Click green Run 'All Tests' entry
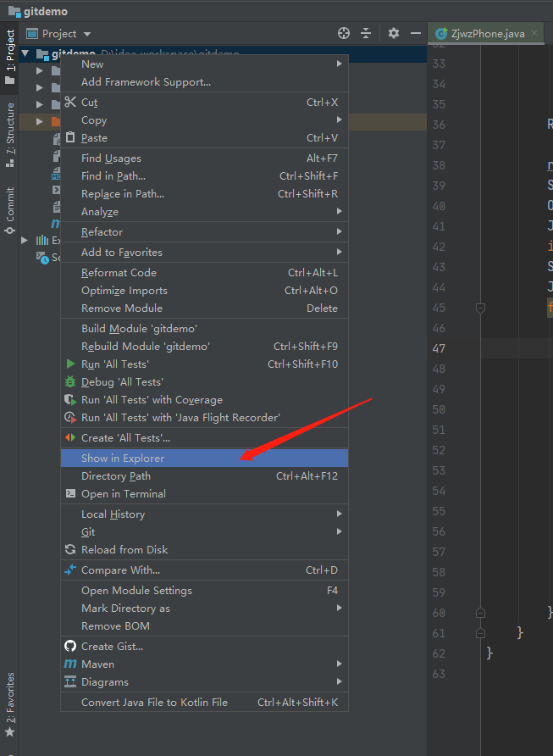553x756 pixels. pos(204,364)
